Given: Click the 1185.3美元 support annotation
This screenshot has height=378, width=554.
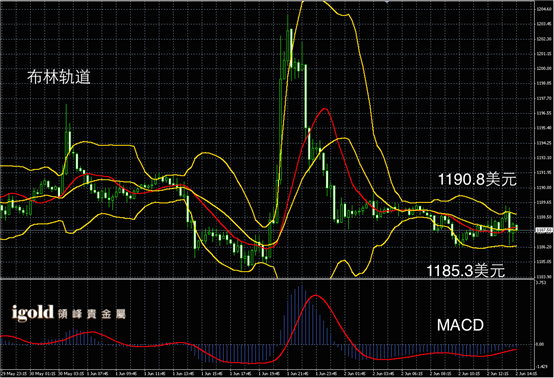Looking at the screenshot, I should coord(466,271).
